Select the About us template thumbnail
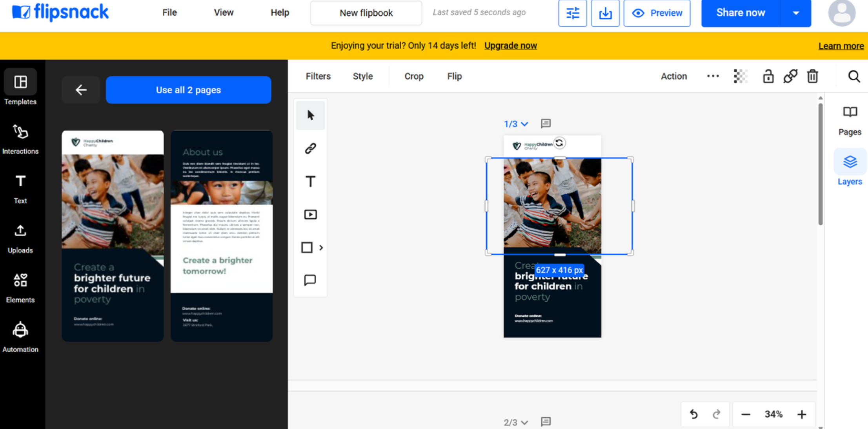868x429 pixels. coord(222,236)
